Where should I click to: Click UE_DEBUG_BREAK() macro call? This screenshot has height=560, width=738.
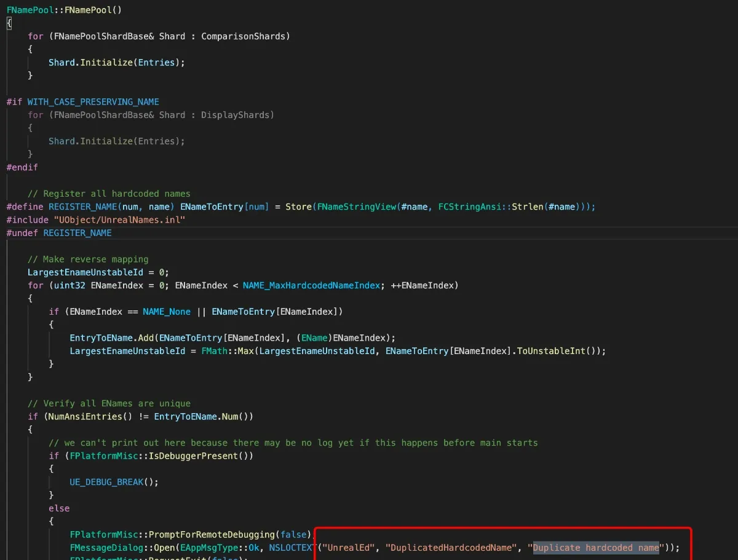(114, 482)
